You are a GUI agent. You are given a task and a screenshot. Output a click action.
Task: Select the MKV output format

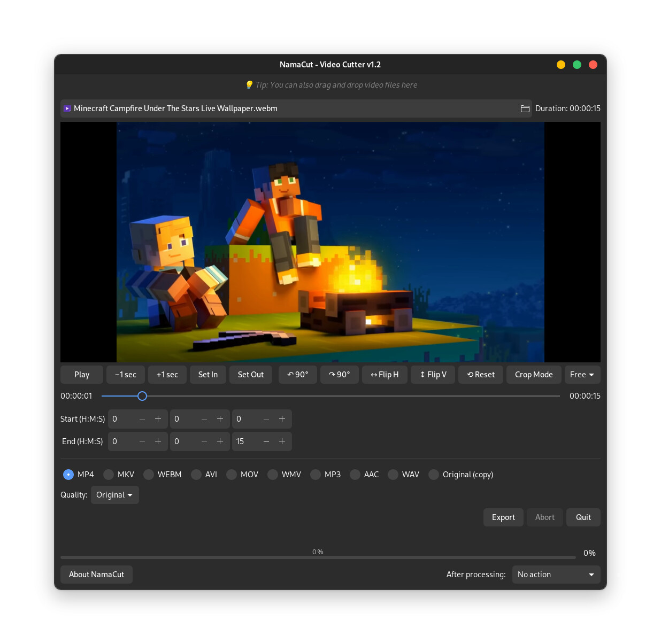coord(109,475)
